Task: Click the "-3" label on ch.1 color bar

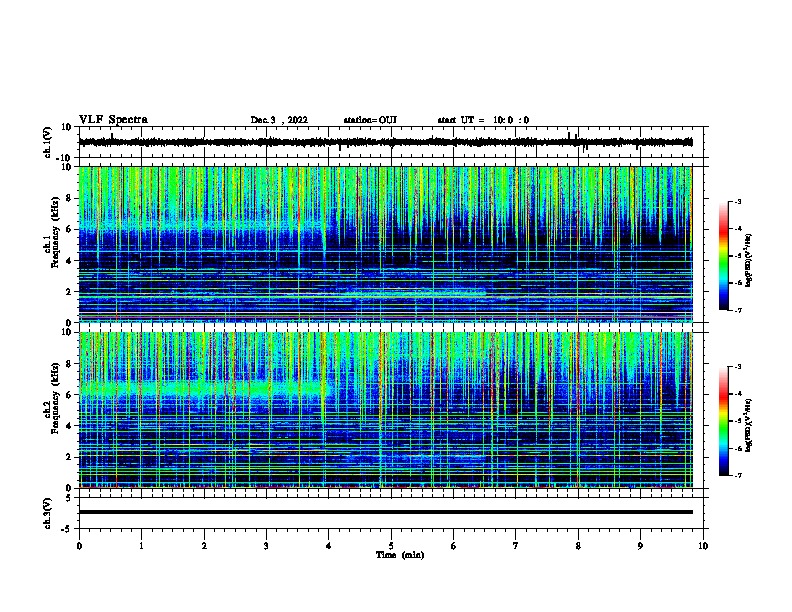Action: pos(737,202)
